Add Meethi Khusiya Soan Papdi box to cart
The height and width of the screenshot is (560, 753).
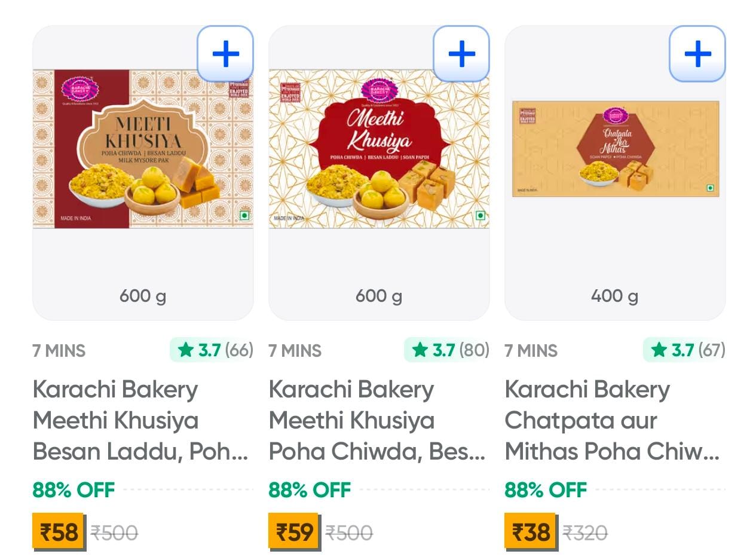tap(461, 54)
